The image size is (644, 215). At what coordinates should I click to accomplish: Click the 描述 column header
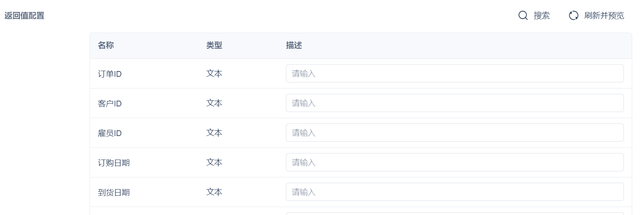pyautogui.click(x=294, y=46)
